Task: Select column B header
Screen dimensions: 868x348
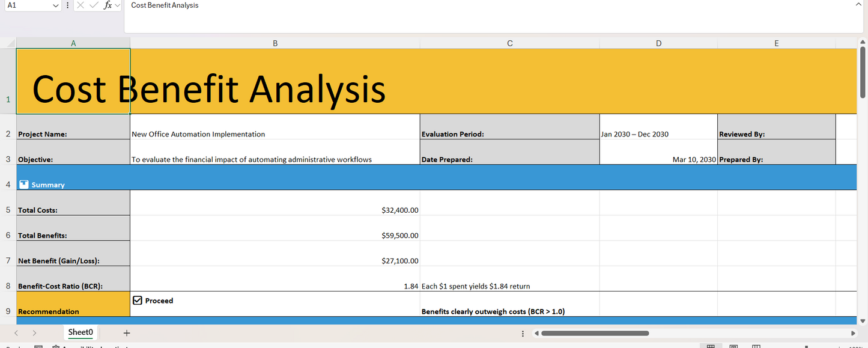Action: [x=275, y=43]
